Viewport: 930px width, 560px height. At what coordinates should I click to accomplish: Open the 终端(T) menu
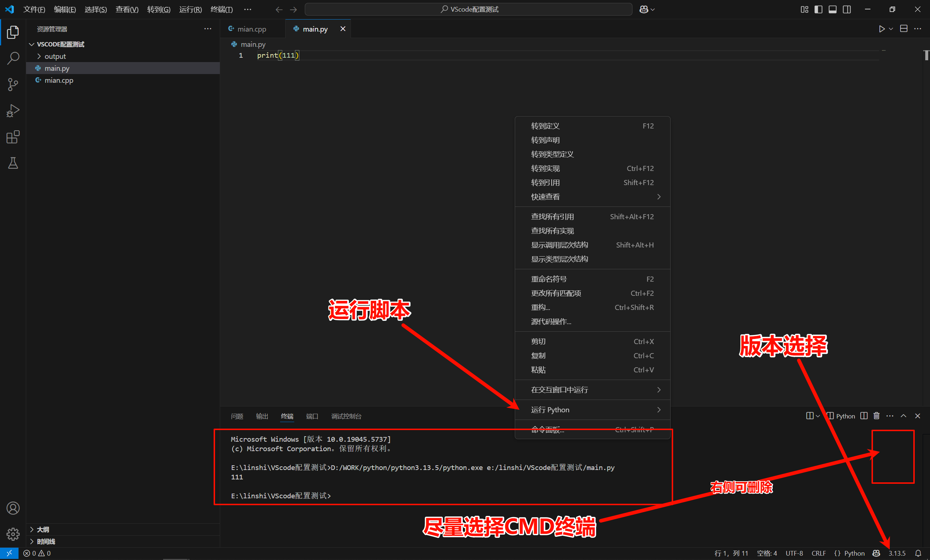coord(222,9)
